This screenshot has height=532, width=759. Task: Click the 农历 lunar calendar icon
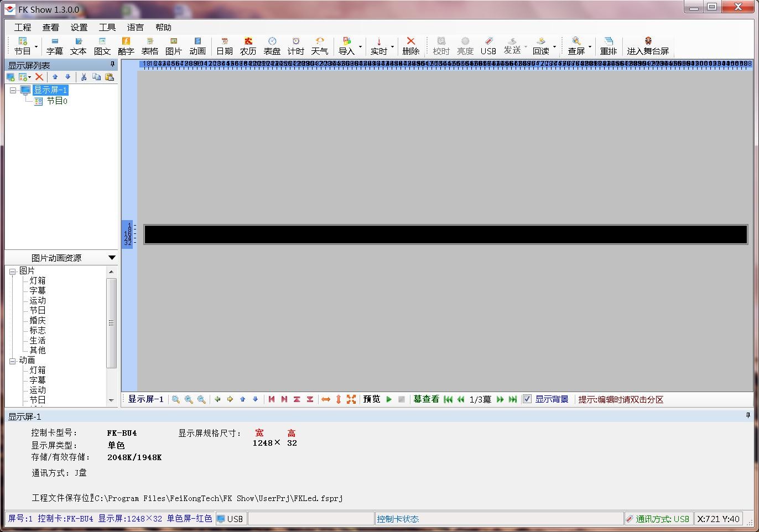[248, 46]
